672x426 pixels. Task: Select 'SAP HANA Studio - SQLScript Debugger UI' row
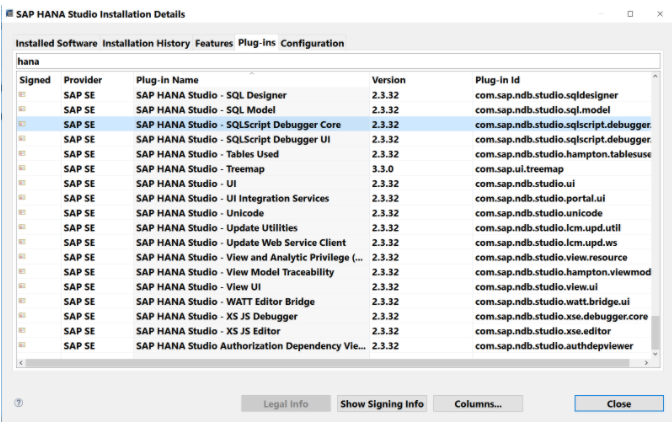point(334,139)
